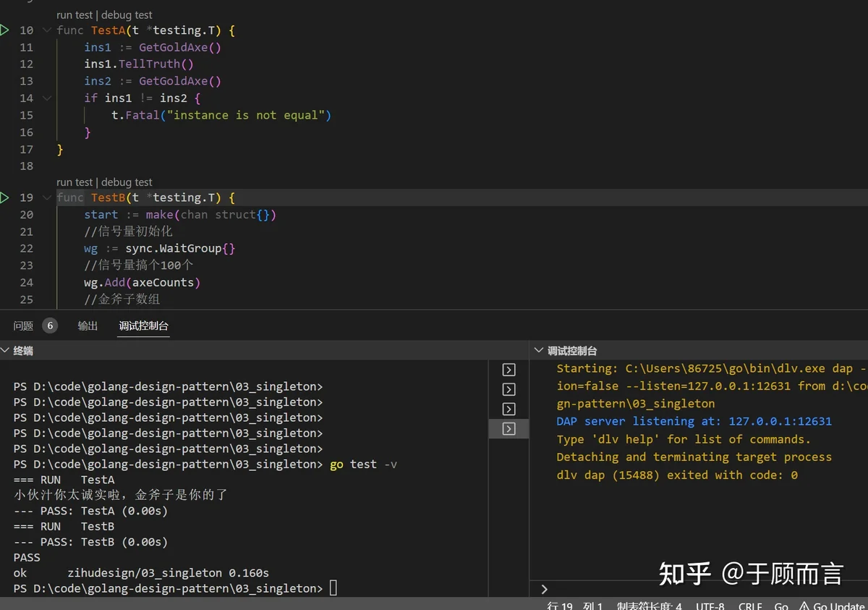Click 'ins2 := GetGoldAxe()' on line 13
868x610 pixels.
[153, 81]
